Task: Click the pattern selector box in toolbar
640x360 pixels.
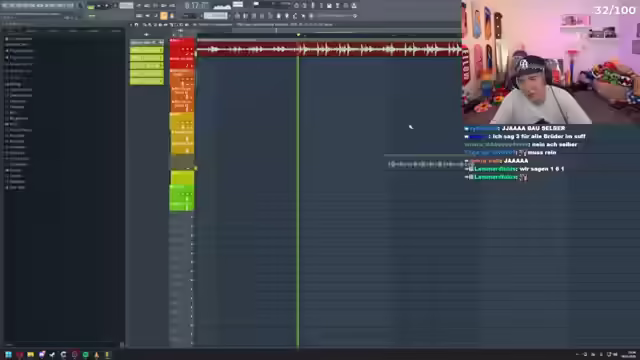Action: pos(216,16)
